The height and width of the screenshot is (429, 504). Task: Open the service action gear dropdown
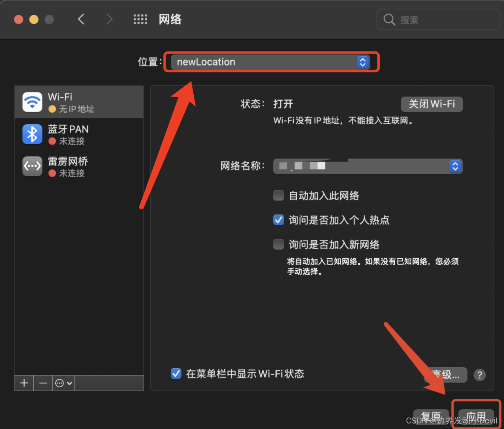tap(63, 383)
